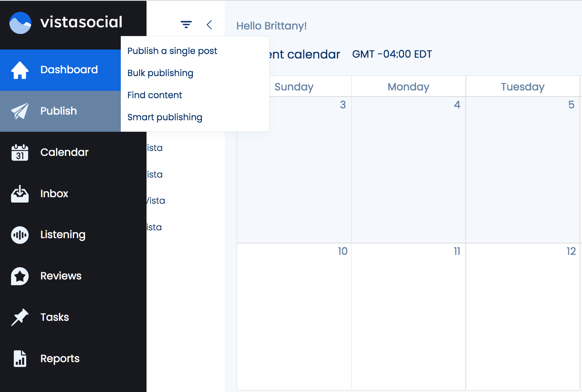
Task: Open the Calendar using its calendar icon
Action: click(20, 152)
